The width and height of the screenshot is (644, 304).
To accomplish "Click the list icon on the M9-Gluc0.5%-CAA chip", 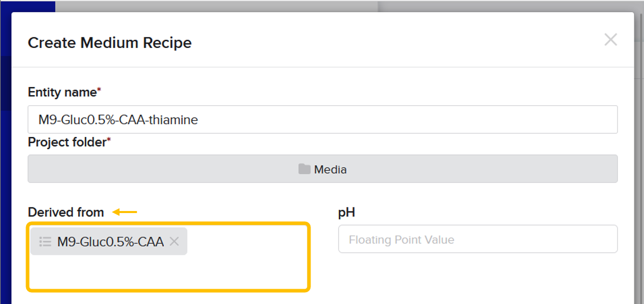I will click(x=45, y=242).
